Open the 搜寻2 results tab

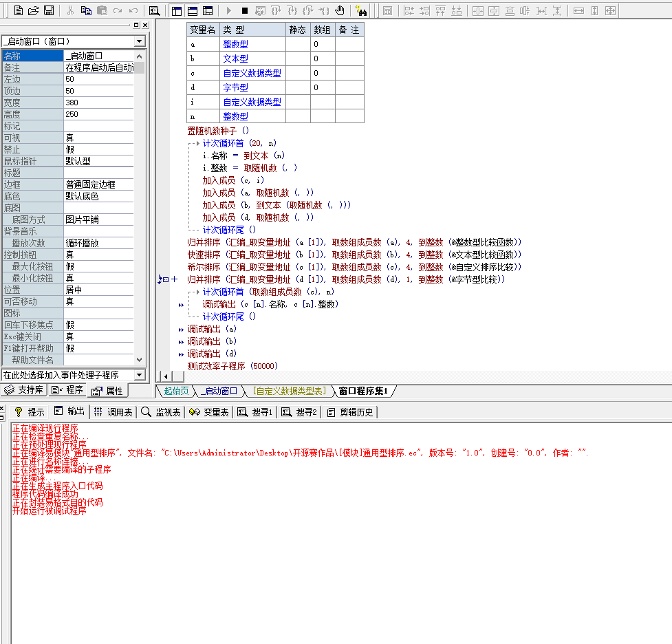(299, 412)
